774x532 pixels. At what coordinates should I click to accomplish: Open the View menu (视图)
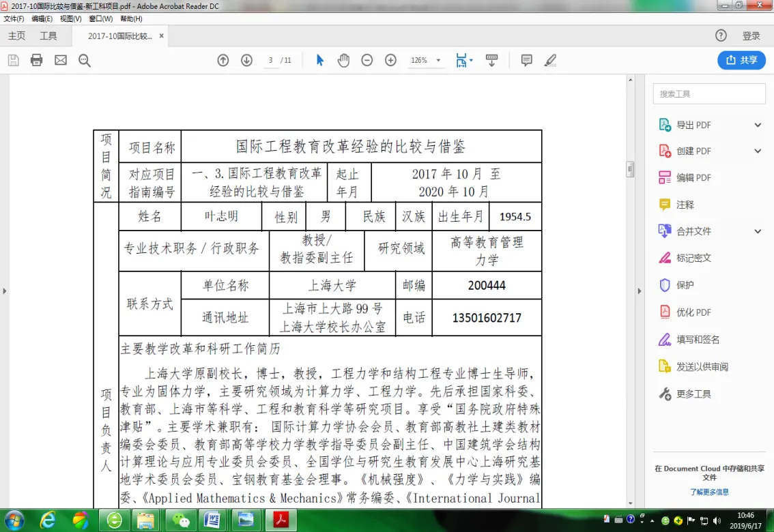coord(70,18)
